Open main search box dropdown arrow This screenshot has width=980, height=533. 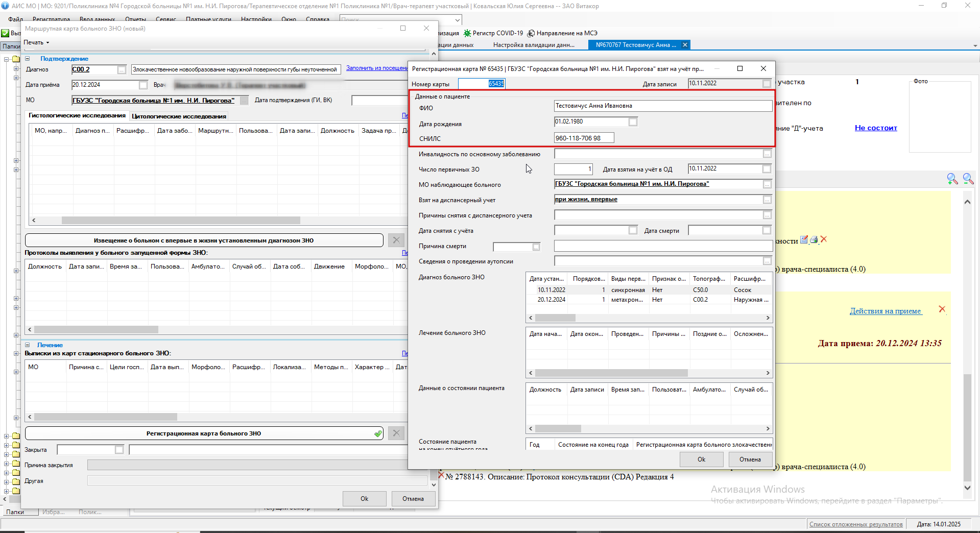coord(457,19)
